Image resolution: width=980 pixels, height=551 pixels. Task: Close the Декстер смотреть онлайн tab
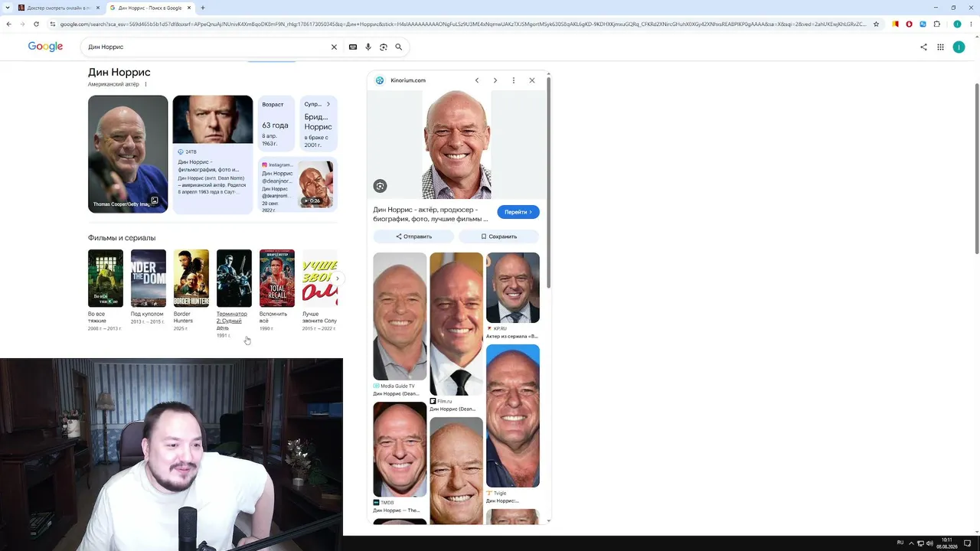coord(98,8)
